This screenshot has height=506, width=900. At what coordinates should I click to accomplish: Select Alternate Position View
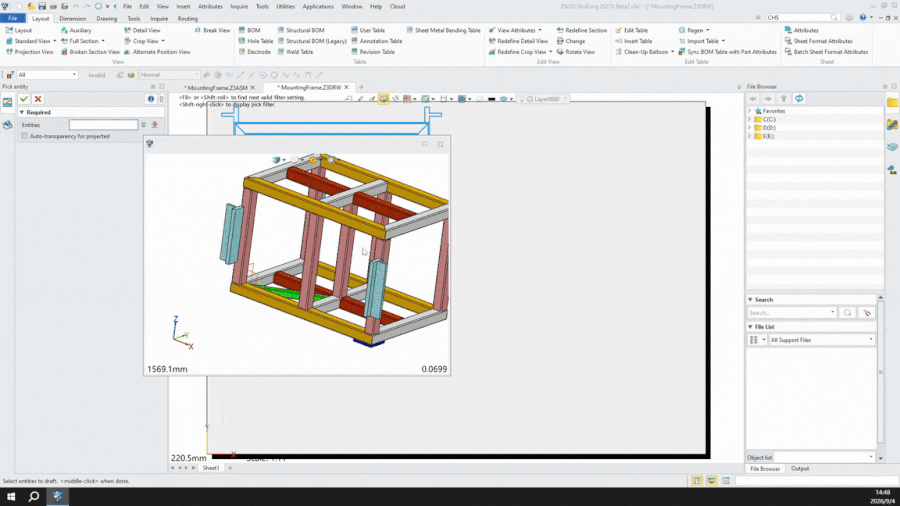157,52
